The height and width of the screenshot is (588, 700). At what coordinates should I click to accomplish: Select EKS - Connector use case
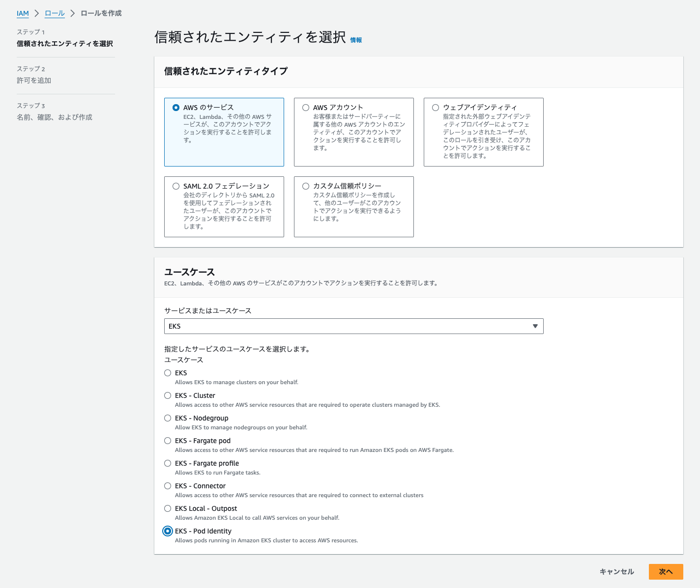coord(168,486)
